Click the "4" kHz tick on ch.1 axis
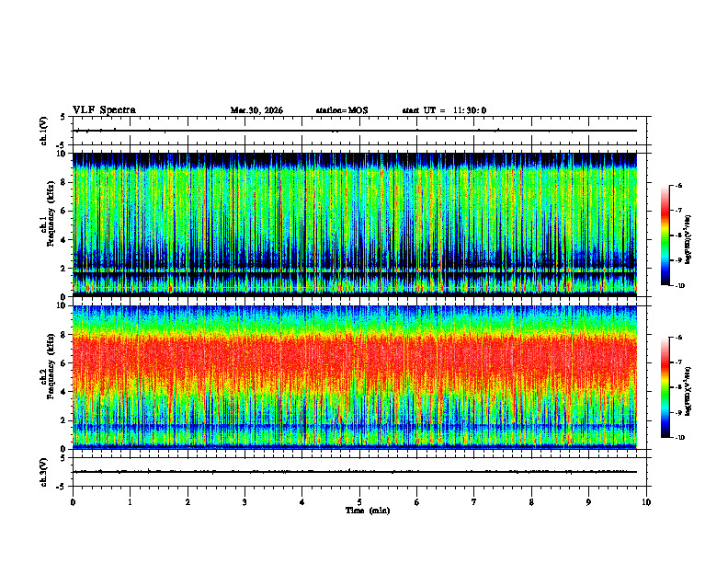728x563 pixels. (64, 240)
